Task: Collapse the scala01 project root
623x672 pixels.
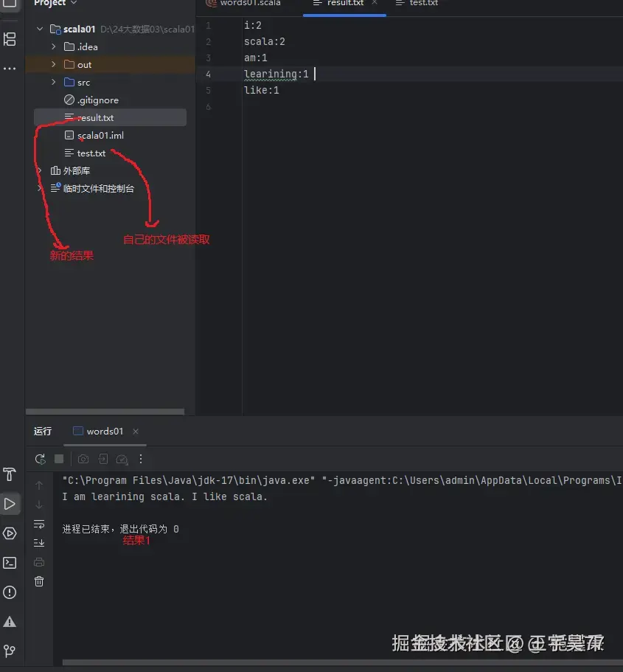Action: pos(40,30)
